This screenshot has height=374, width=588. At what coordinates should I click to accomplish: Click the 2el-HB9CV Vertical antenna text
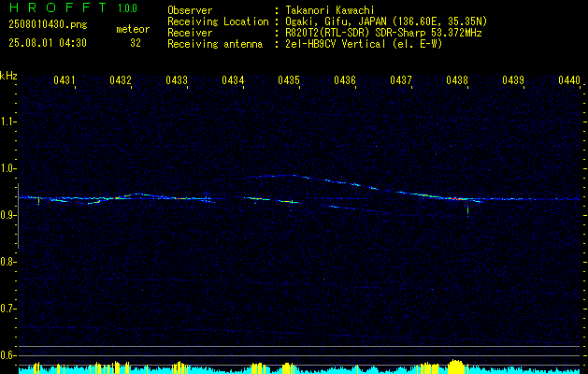click(364, 44)
